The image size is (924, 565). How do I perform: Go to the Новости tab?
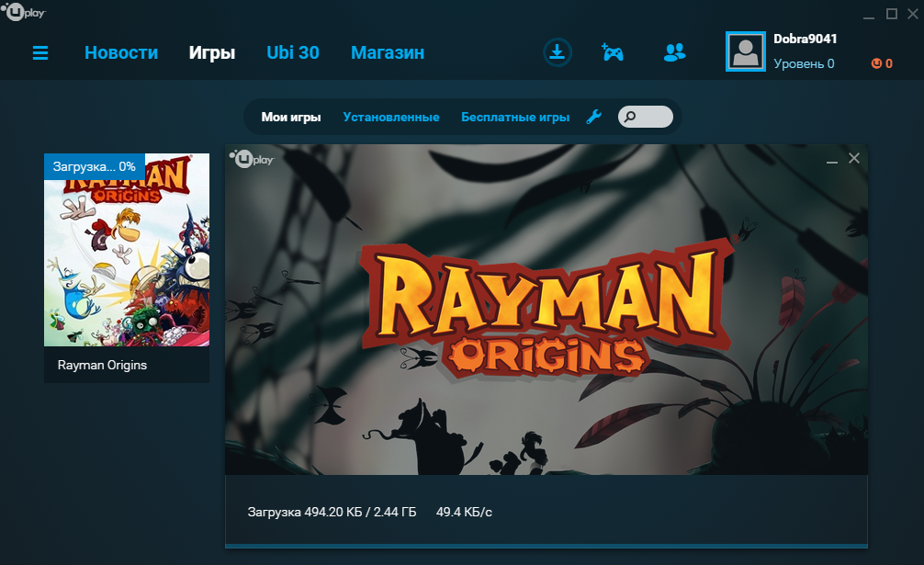pos(121,52)
